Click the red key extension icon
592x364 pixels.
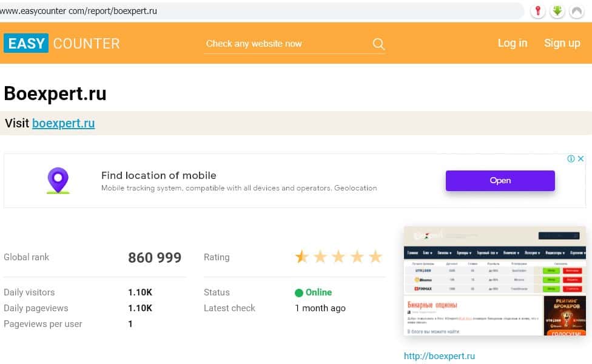click(x=537, y=11)
